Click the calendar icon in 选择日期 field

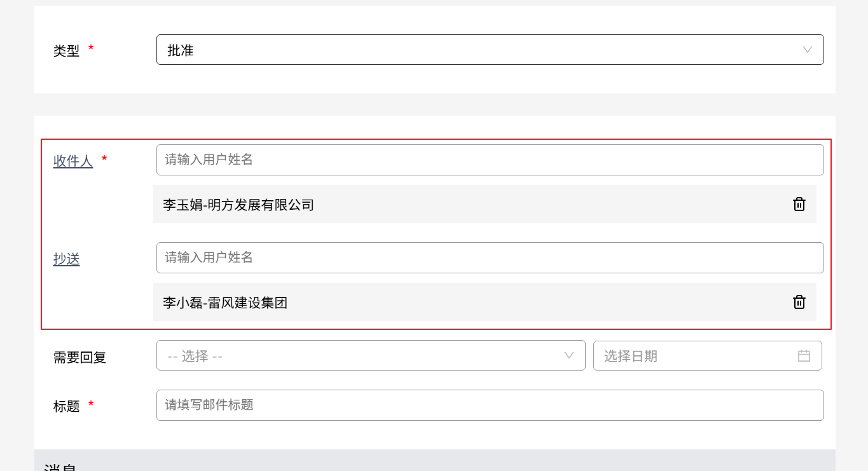(804, 356)
